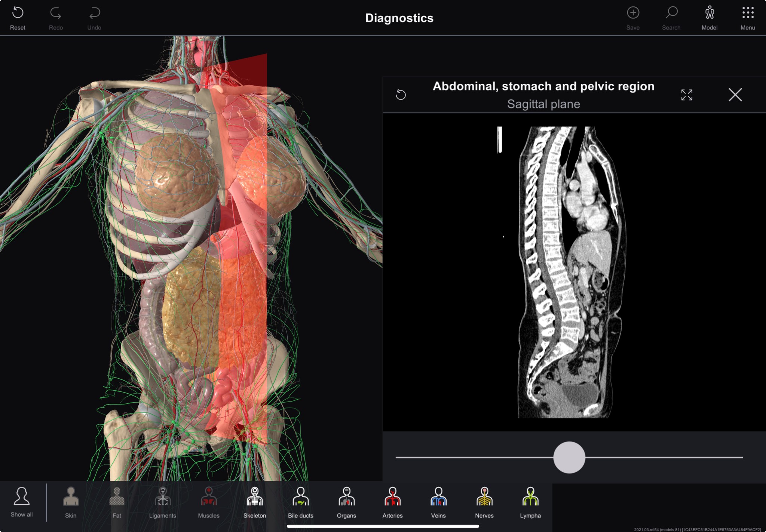The image size is (766, 532).
Task: Open the Model selector
Action: click(709, 17)
